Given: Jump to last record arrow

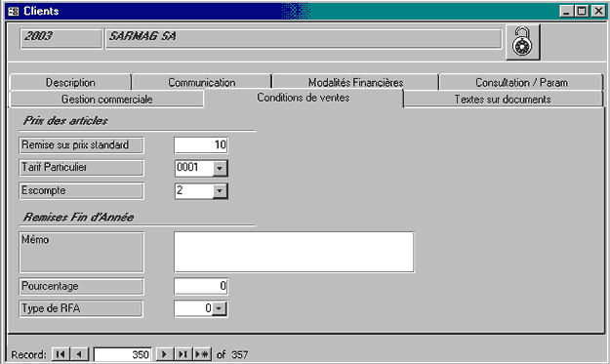Looking at the screenshot, I should click(x=183, y=354).
